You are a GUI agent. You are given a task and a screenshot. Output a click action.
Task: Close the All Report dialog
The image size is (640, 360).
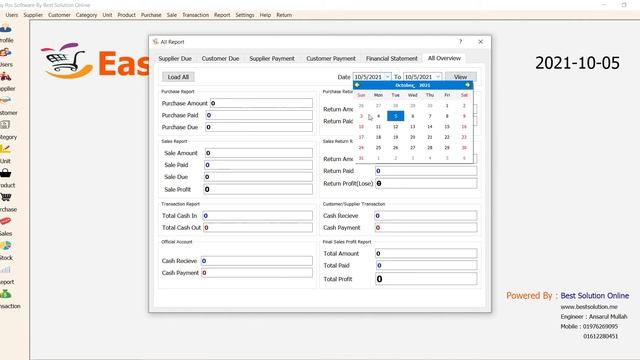point(480,42)
